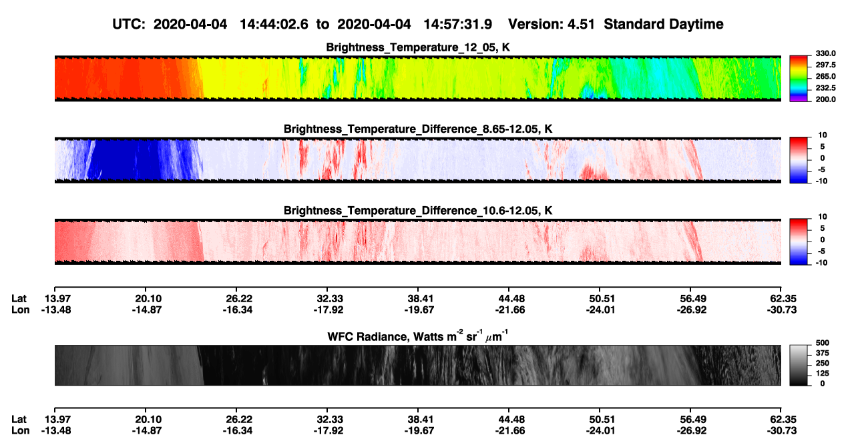Click the WFC Radiance grayscale image strip
Screen dimensions: 868x445
[417, 365]
